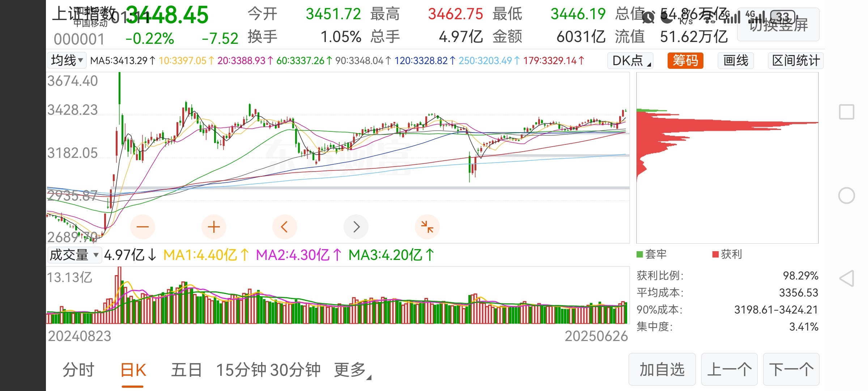Tap Android home circle icon
Image resolution: width=868 pixels, height=391 pixels.
(846, 195)
